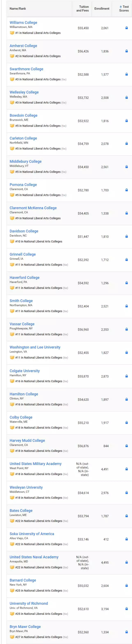Open the Wellesley College link
Screen dimensions: 132x644
pos(24,92)
